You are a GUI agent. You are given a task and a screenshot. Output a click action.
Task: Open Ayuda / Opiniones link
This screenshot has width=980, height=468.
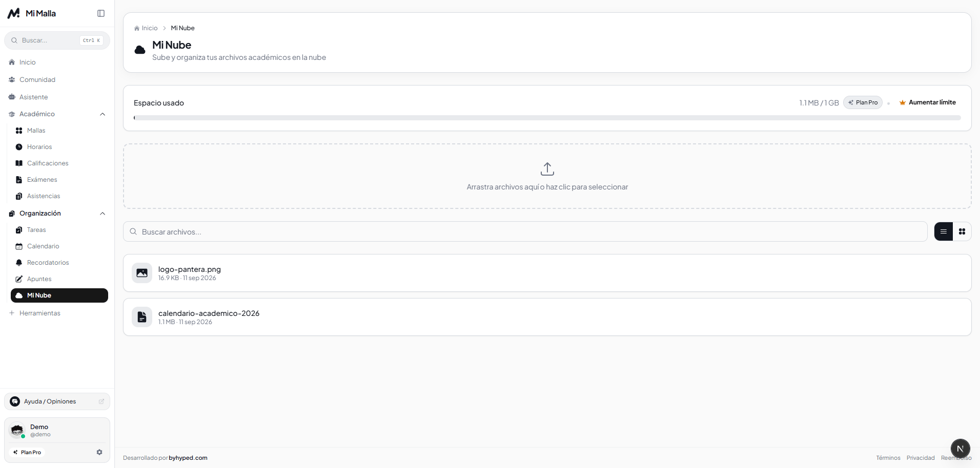[x=57, y=401]
